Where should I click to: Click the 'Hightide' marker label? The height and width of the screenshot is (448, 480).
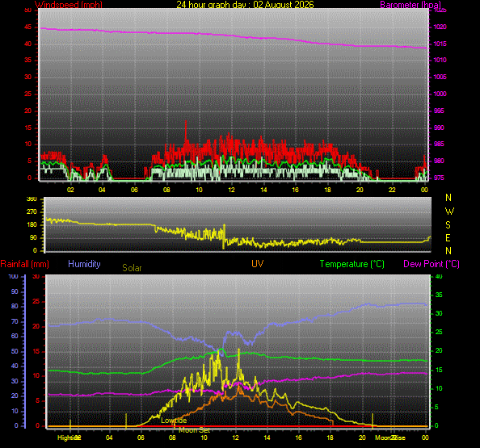(x=69, y=438)
